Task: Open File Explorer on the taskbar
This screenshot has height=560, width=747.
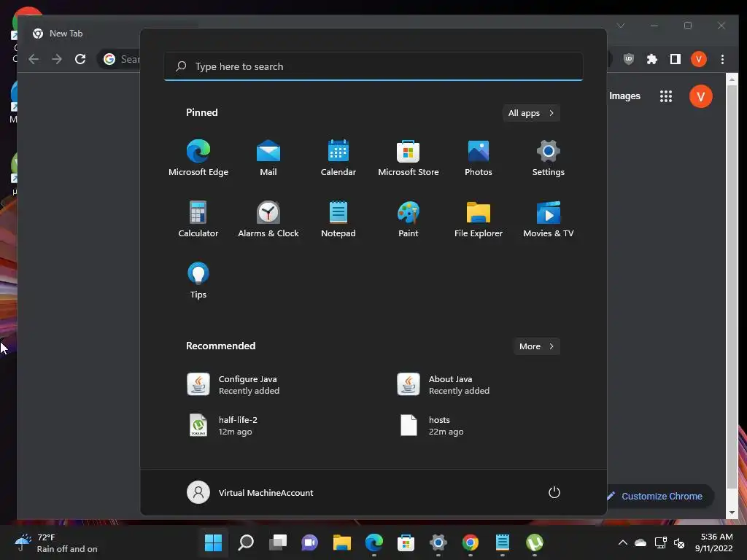Action: [341, 542]
